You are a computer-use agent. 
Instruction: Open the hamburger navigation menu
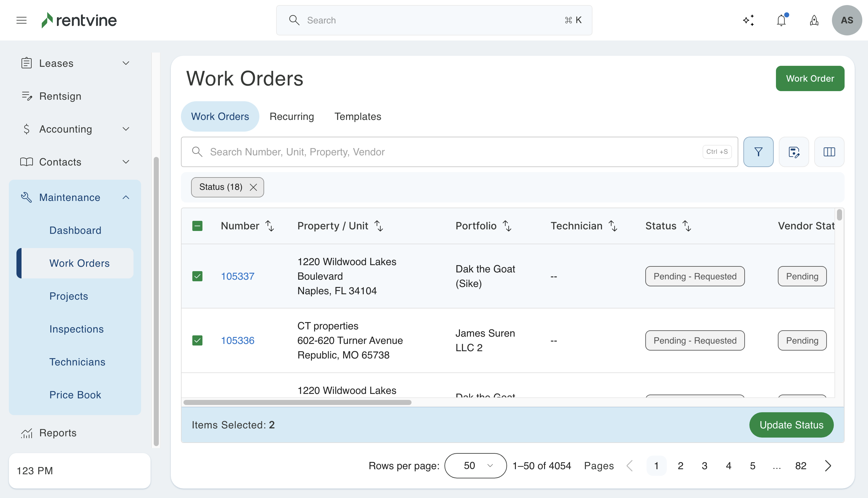point(21,20)
